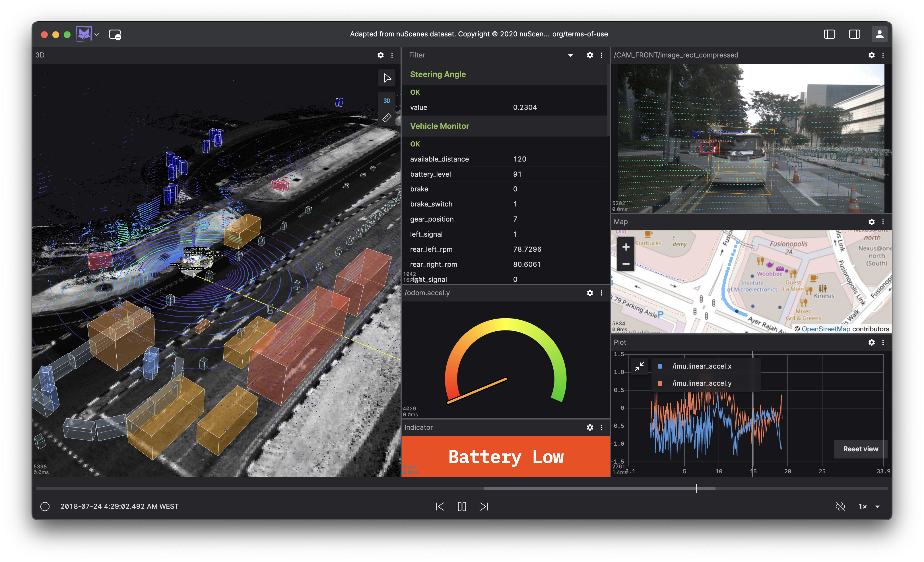Viewport: 924px width, 562px height.
Task: Click the gear_position row
Action: [505, 219]
